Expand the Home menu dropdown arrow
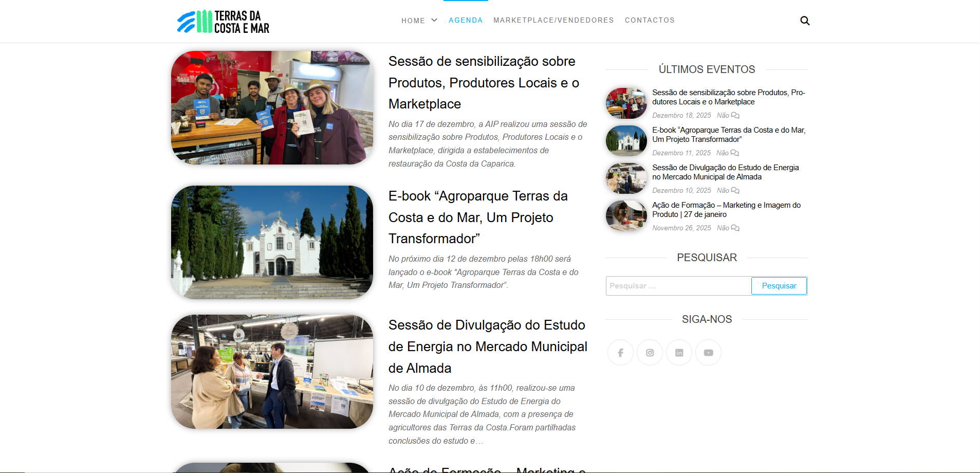 click(x=434, y=20)
